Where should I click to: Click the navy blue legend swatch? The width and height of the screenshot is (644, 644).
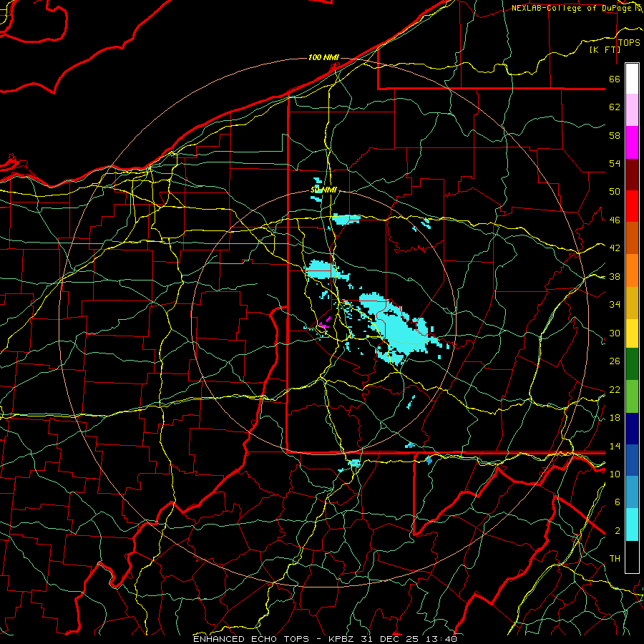point(632,429)
